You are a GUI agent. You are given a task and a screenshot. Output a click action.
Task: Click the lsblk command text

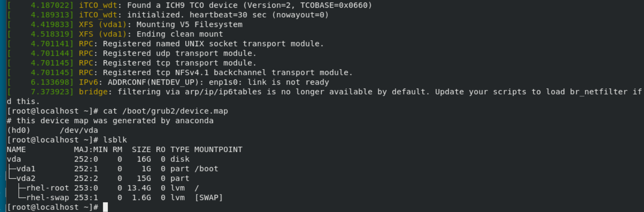(115, 140)
